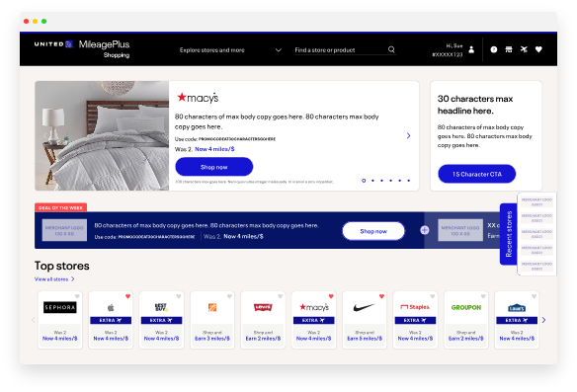The width and height of the screenshot is (577, 392).
Task: Click the first merchant logo placeholder in deal
Action: (64, 230)
